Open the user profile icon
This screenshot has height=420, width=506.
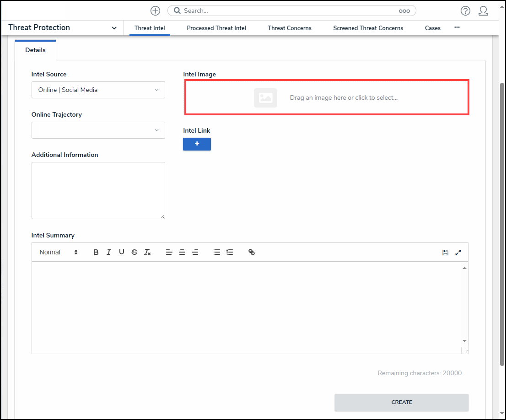tap(483, 11)
